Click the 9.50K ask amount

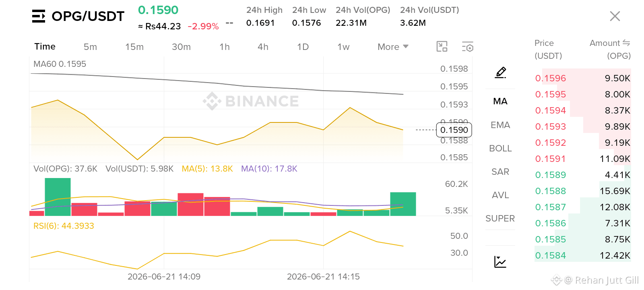(x=617, y=78)
